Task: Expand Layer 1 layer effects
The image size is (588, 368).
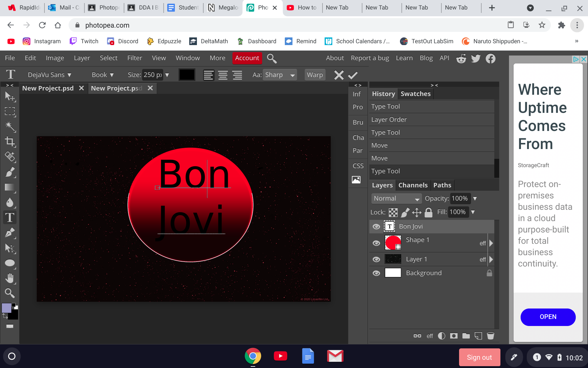Action: pyautogui.click(x=491, y=259)
